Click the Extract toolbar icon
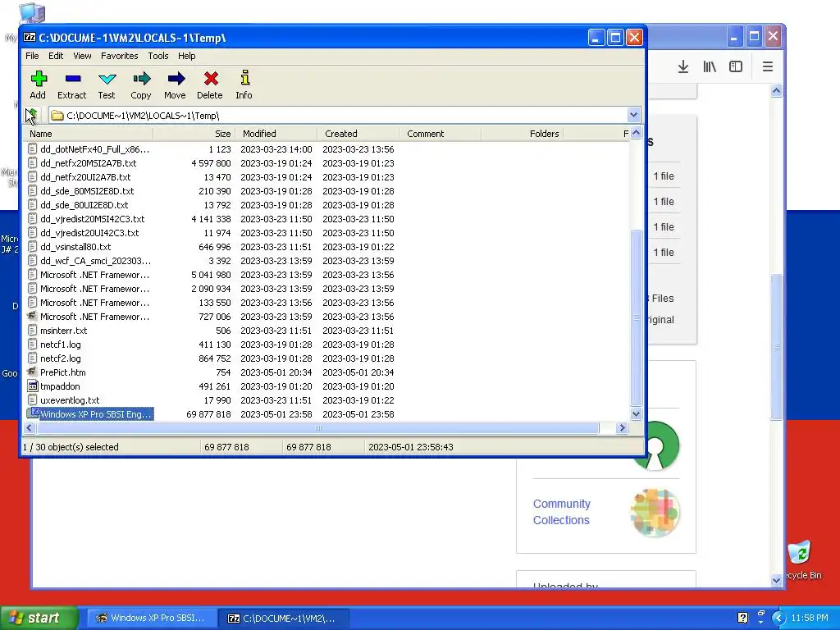This screenshot has width=840, height=630. [x=73, y=80]
